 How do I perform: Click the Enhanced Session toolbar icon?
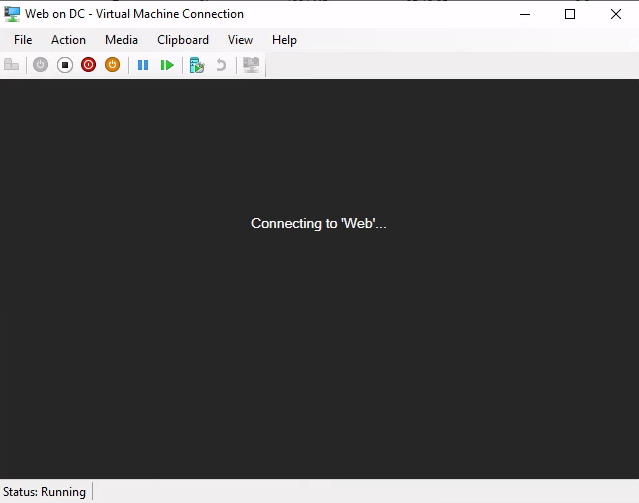(x=251, y=65)
